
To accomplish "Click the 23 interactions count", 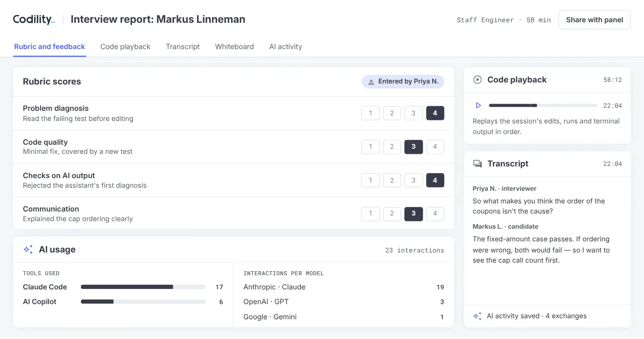I will point(415,250).
